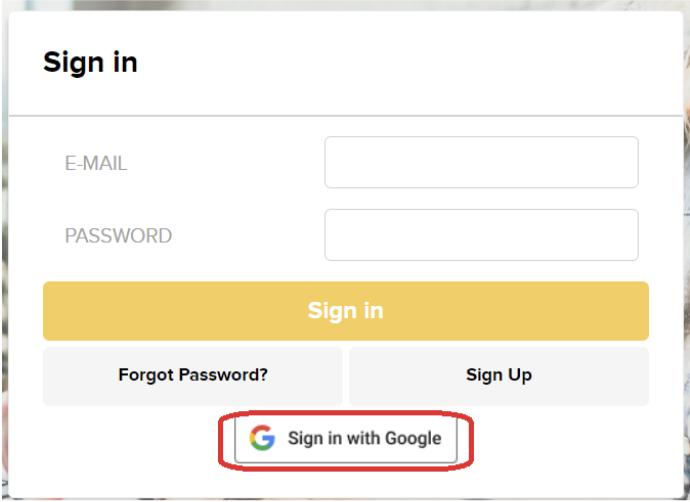
Task: Click the multicolored G icon
Action: (262, 438)
